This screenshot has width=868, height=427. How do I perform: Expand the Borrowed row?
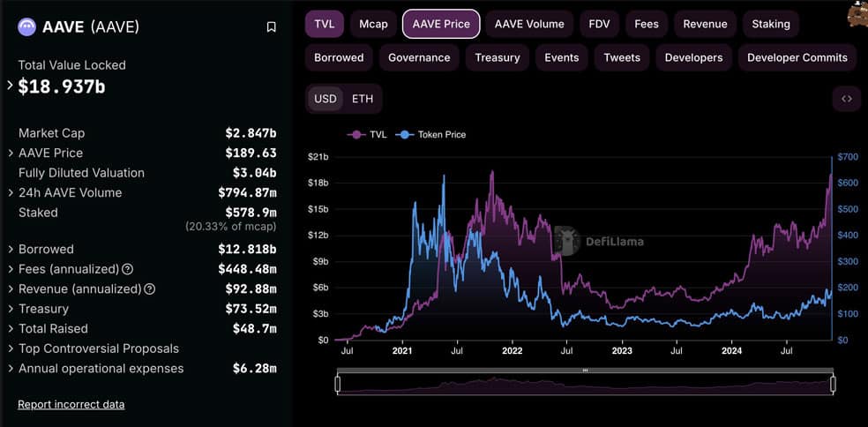11,249
